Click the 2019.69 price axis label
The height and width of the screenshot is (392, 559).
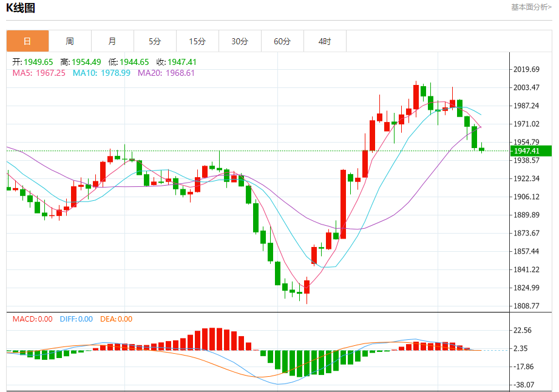tap(526, 70)
